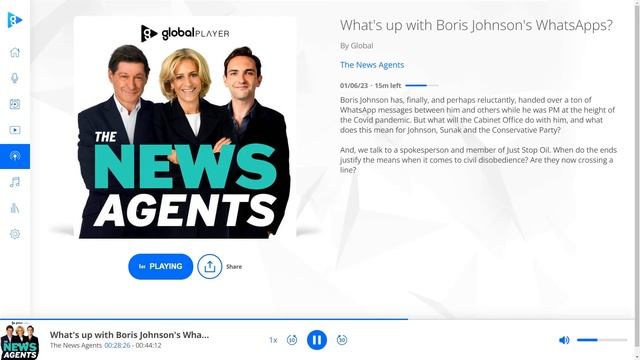Viewport: 640px width, 360px height.
Task: Open the video play icon in sidebar
Action: point(15,130)
